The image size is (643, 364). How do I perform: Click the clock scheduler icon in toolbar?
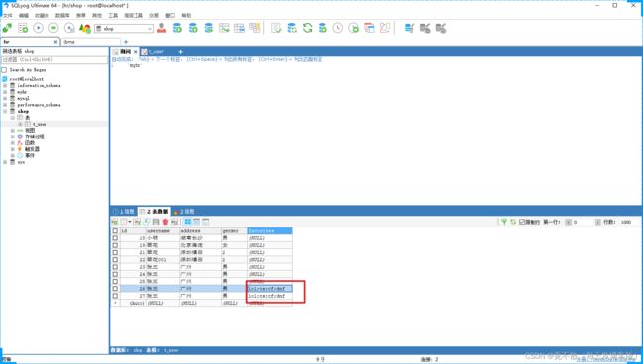pyautogui.click(x=338, y=28)
